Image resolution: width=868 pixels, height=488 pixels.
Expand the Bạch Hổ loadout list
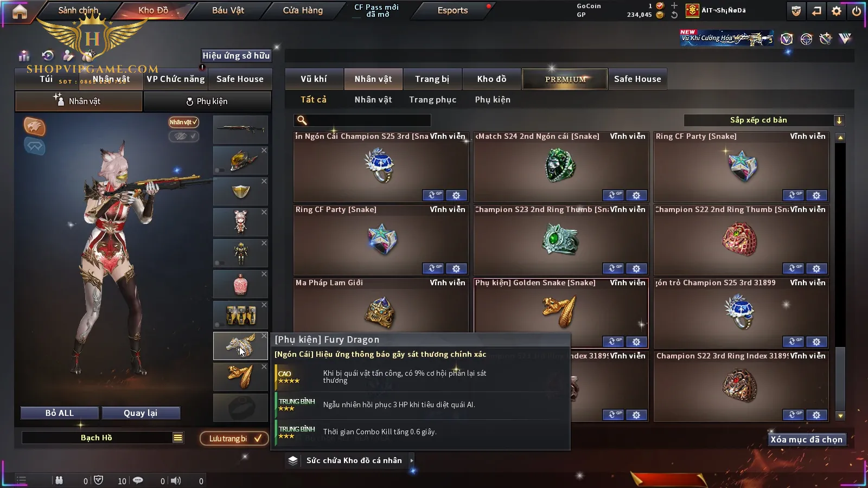tap(178, 438)
